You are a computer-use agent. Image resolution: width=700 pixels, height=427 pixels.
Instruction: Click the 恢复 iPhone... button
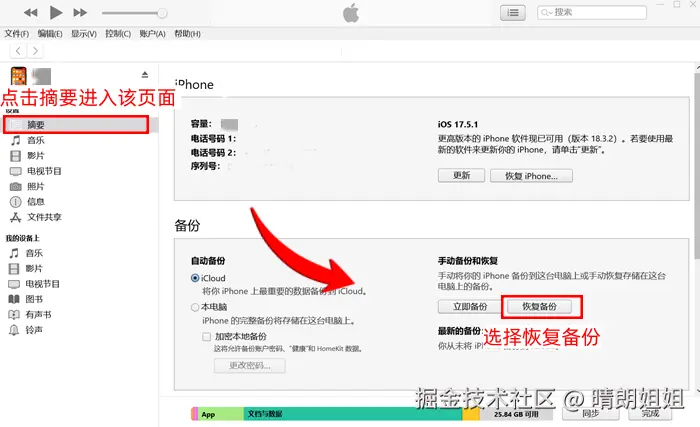(531, 176)
